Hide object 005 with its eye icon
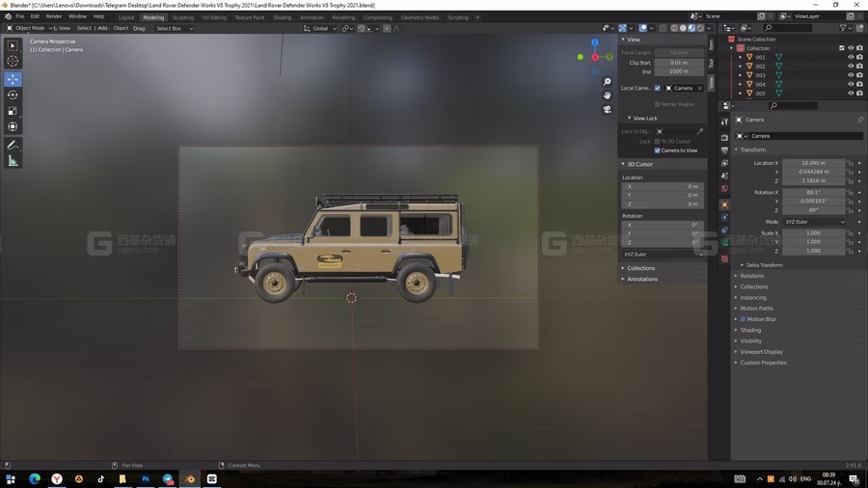This screenshot has height=488, width=868. (851, 94)
